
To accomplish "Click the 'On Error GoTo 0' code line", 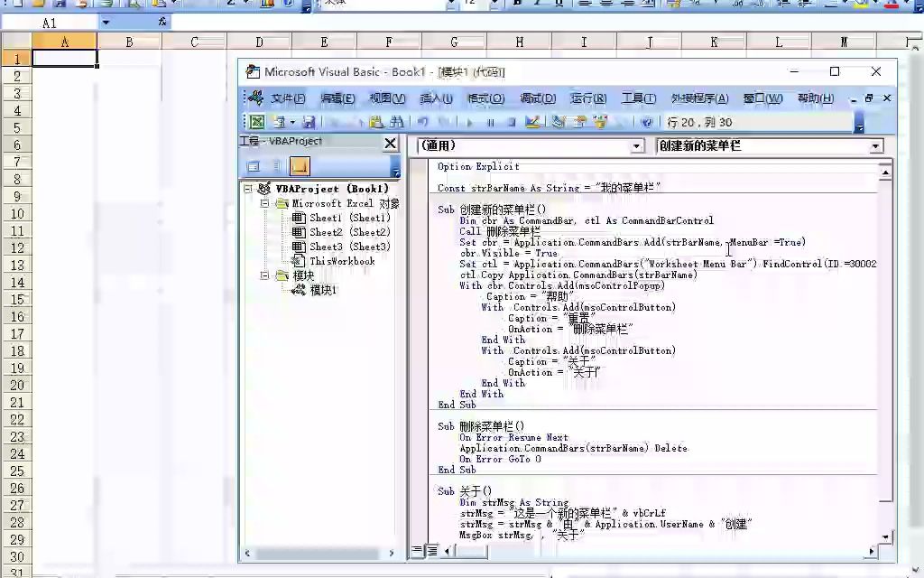I will click(x=500, y=459).
